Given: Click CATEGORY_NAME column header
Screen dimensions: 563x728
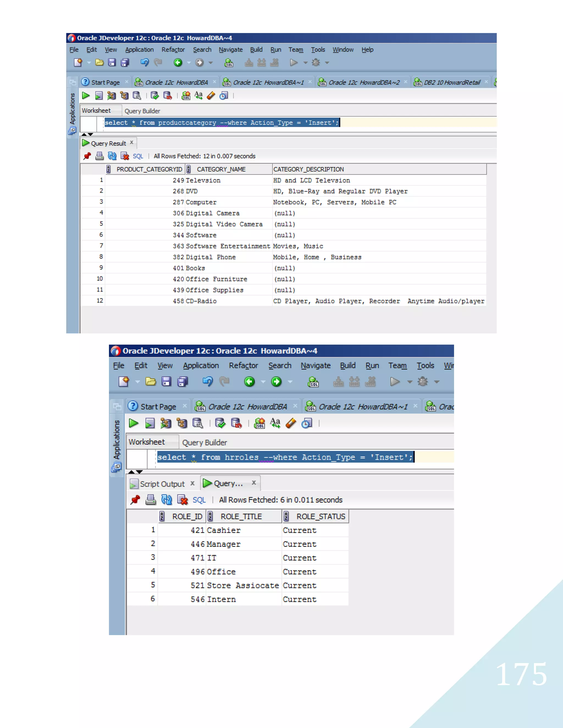Looking at the screenshot, I should click(229, 169).
